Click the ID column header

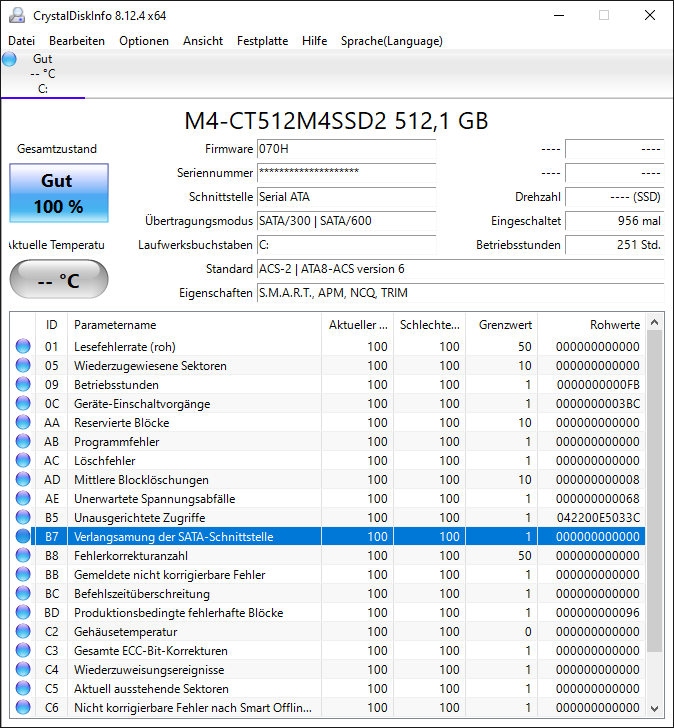point(52,325)
